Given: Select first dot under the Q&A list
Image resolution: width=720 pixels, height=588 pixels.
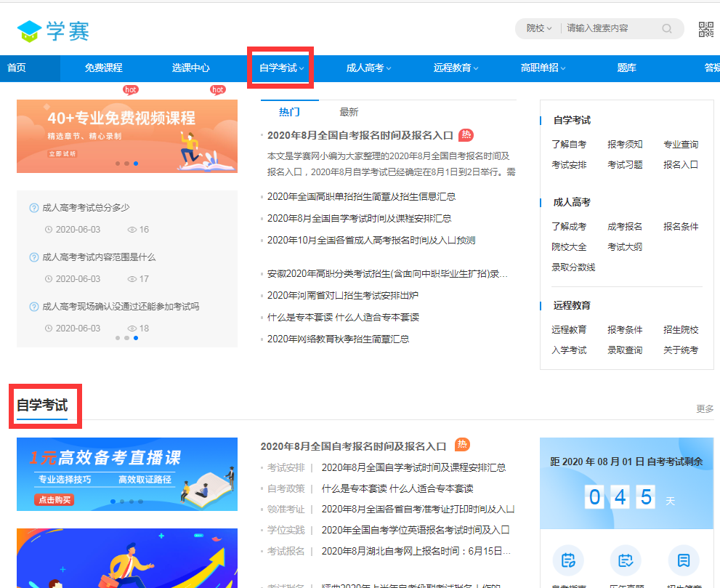Looking at the screenshot, I should coord(118,338).
